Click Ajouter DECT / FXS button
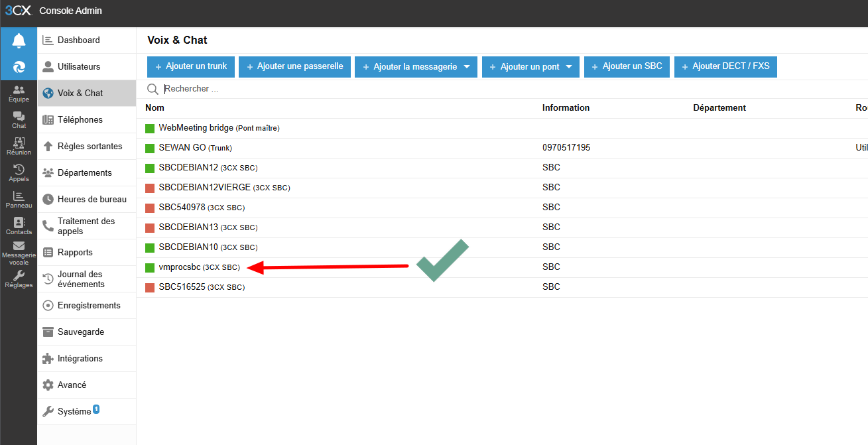Viewport: 868px width, 445px height. pos(725,66)
